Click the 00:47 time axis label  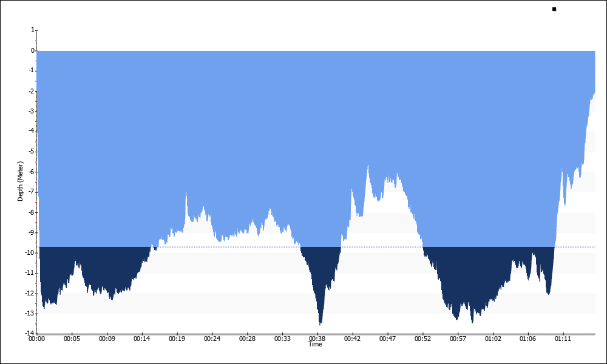[387, 339]
